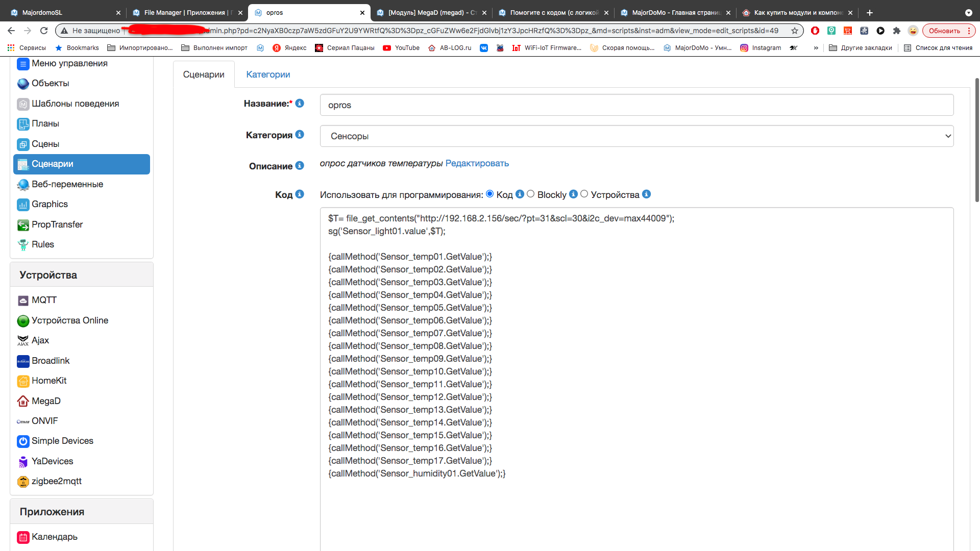Click the Ajax devices icon
The height and width of the screenshot is (551, 980).
pos(23,340)
